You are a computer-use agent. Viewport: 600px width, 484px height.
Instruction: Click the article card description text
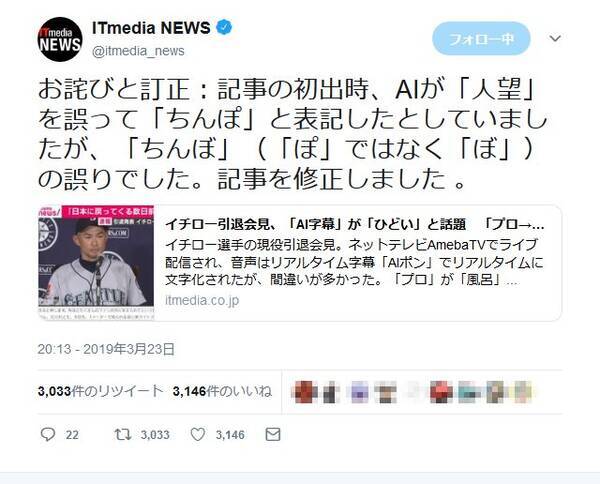pos(354,262)
